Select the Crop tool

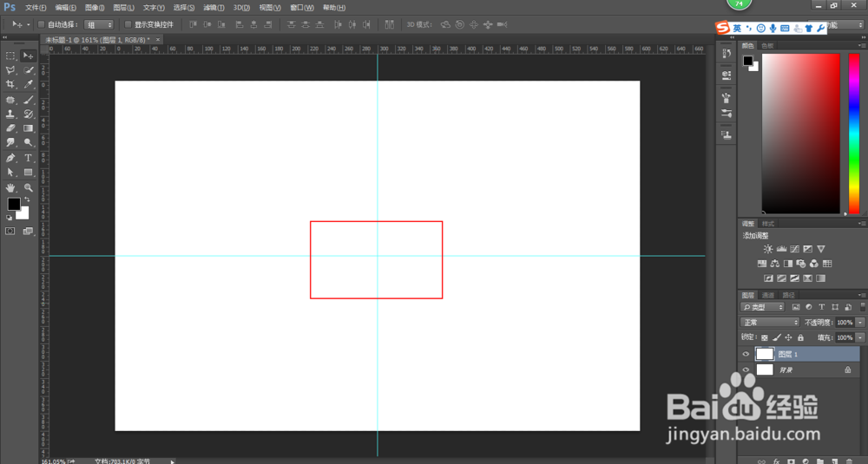(x=10, y=85)
